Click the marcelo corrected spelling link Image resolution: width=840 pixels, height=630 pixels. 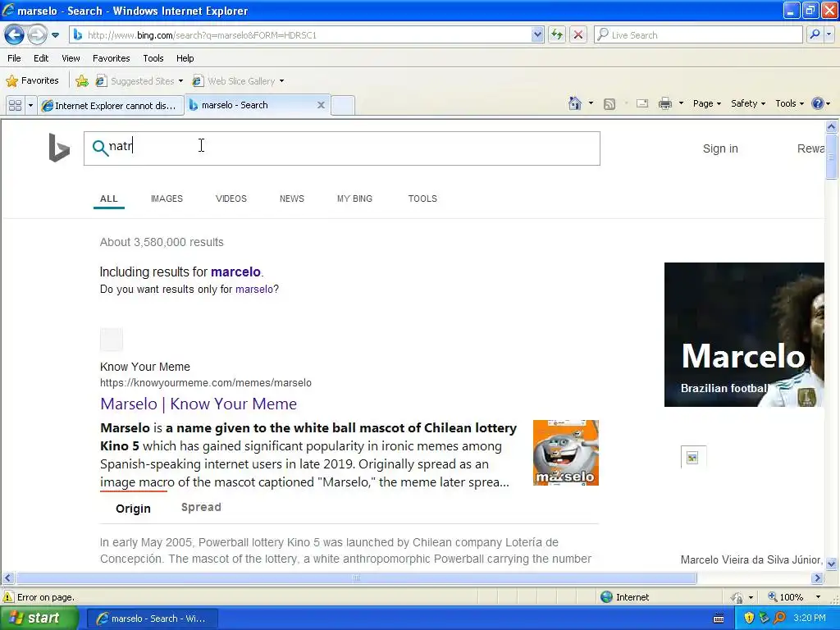pos(235,272)
